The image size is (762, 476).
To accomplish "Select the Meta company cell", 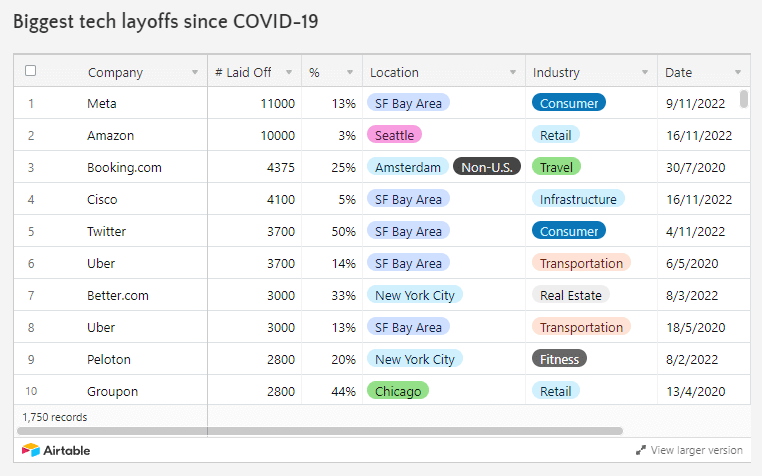I will pos(102,103).
